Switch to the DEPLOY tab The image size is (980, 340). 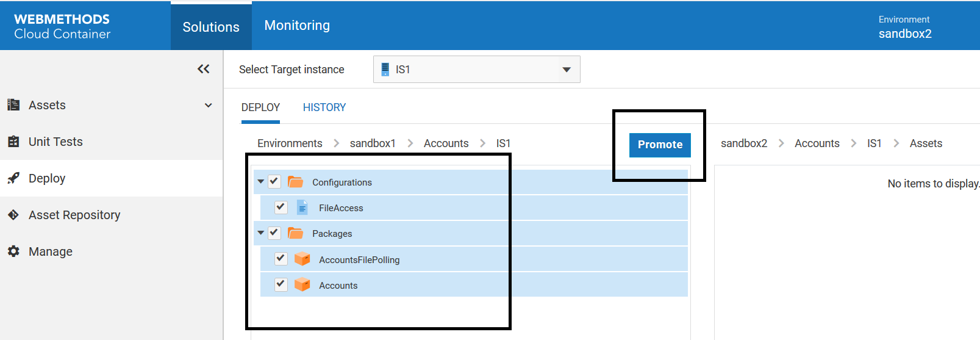pos(260,107)
